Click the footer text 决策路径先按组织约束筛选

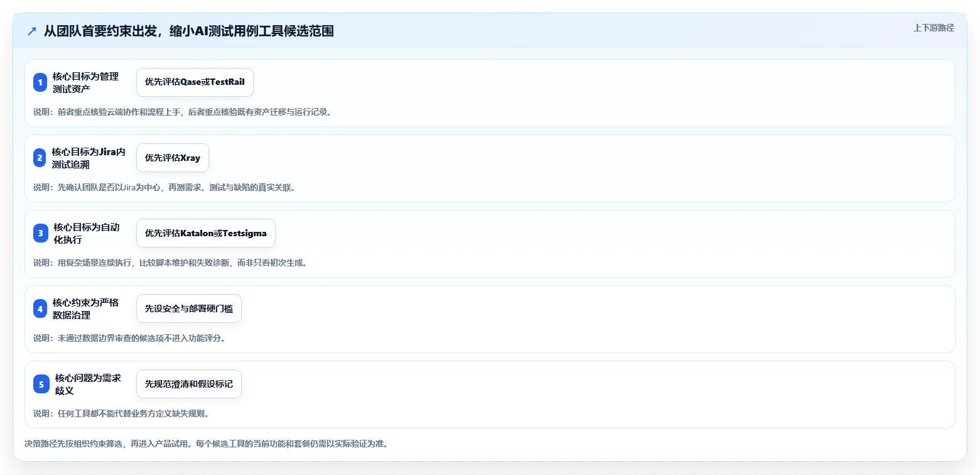tap(206, 444)
